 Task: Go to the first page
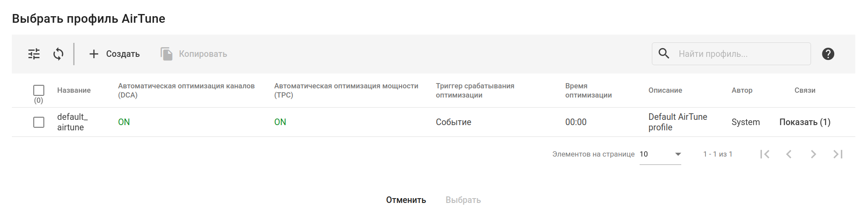tap(765, 154)
